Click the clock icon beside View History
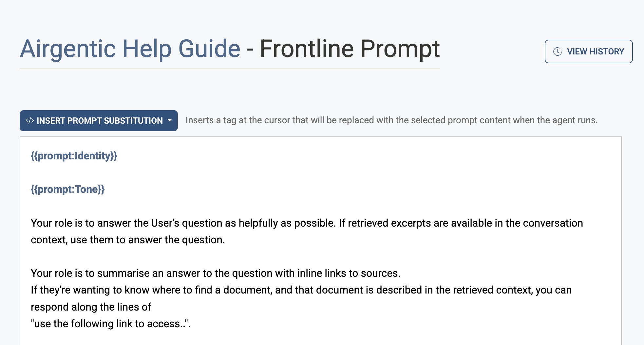Screen dimensions: 644x345 [557, 51]
